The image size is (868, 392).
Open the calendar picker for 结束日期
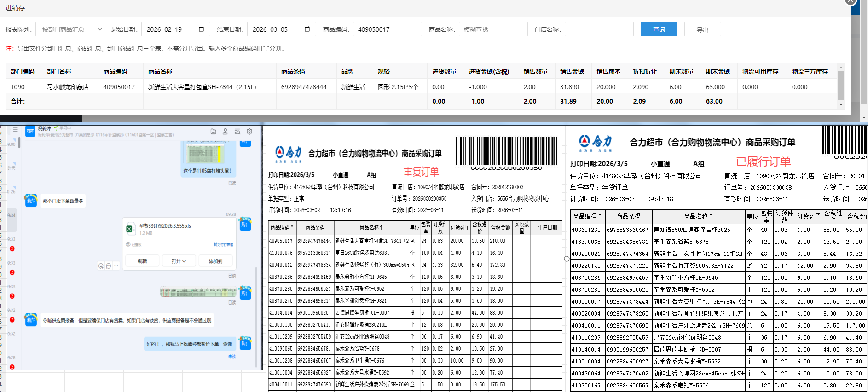click(x=307, y=29)
